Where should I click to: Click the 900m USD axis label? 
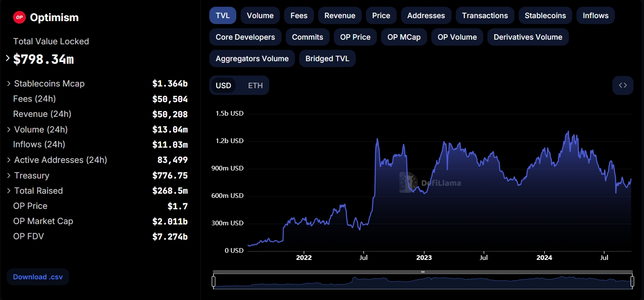point(228,168)
